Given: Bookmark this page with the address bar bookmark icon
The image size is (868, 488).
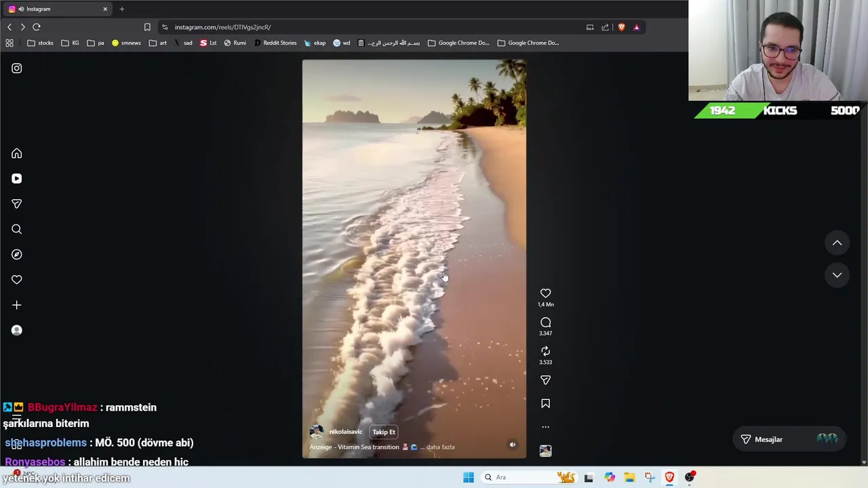Looking at the screenshot, I should point(147,27).
